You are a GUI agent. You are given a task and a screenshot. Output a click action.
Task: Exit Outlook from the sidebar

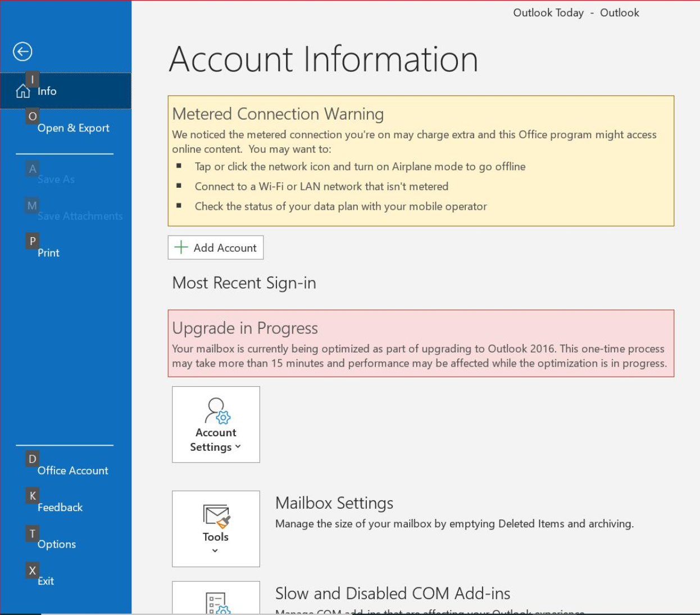(x=66, y=581)
